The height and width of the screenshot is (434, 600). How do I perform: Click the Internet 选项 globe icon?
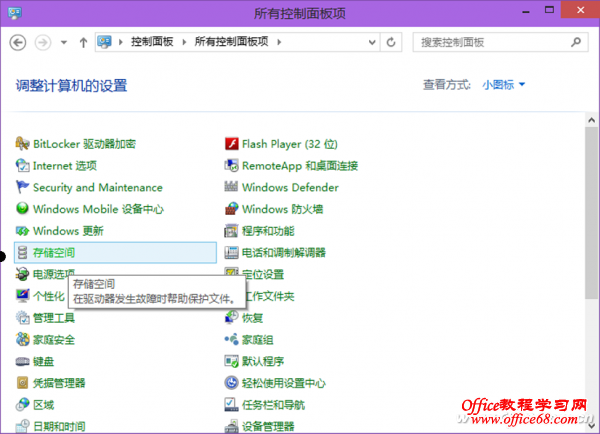(x=22, y=166)
